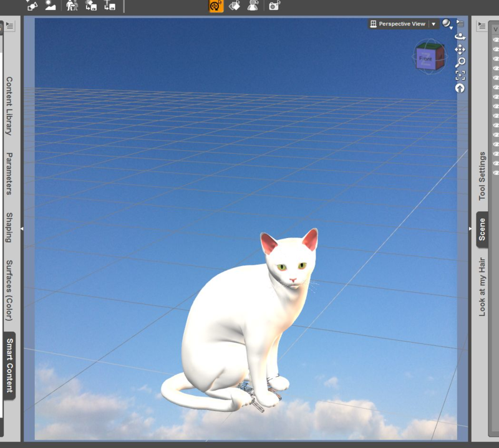Switch to the Parameters tab

click(x=9, y=174)
